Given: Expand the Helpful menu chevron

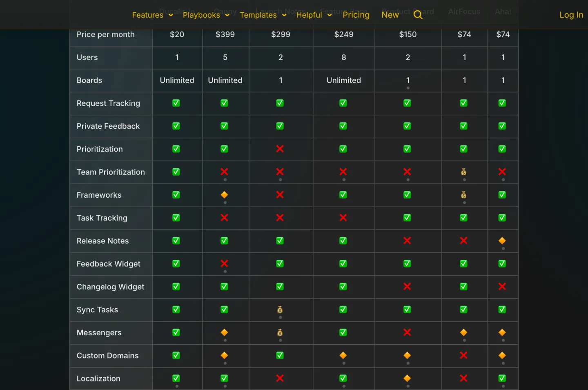Looking at the screenshot, I should 330,15.
